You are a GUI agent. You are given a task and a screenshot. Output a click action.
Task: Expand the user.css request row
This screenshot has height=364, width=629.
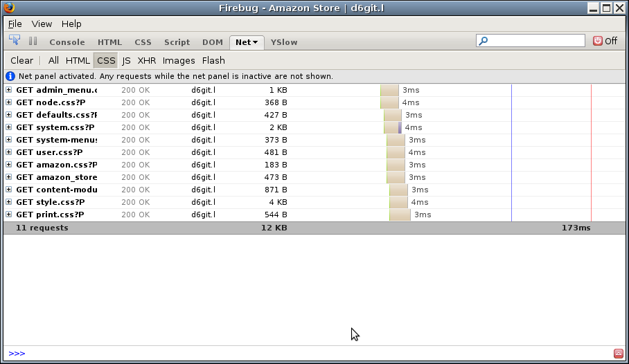9,152
